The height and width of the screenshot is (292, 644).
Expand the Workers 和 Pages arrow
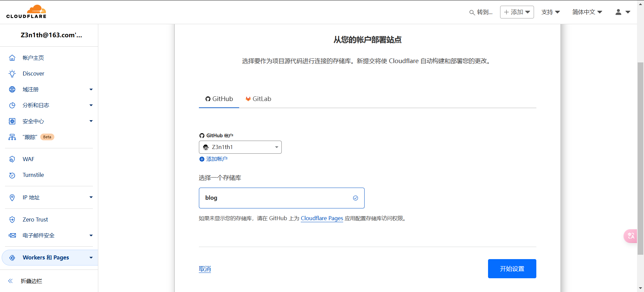(x=91, y=258)
